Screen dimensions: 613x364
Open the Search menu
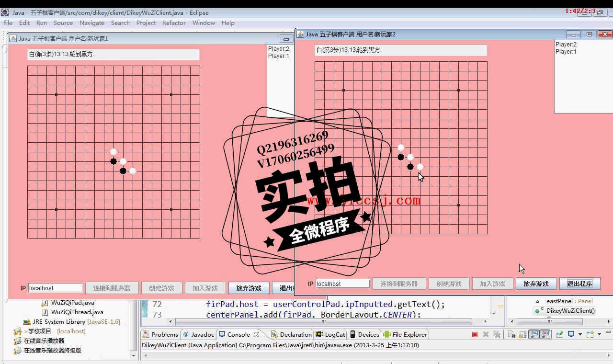pos(120,23)
